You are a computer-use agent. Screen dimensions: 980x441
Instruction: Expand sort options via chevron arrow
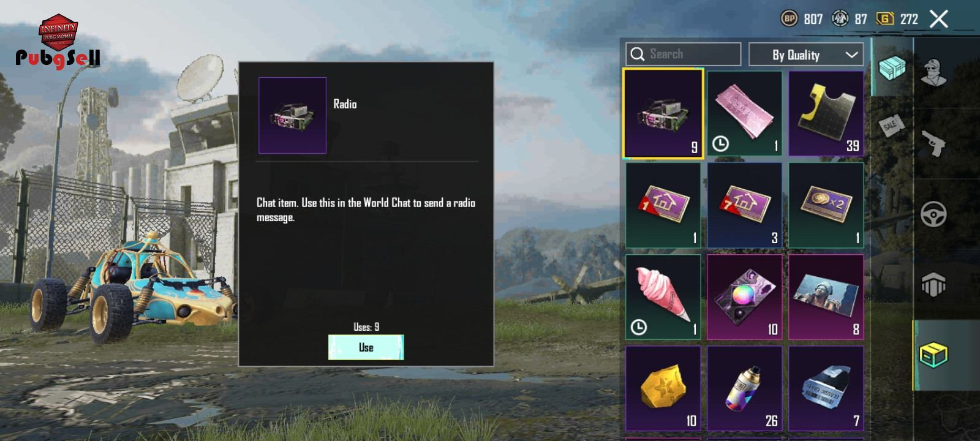(x=851, y=55)
